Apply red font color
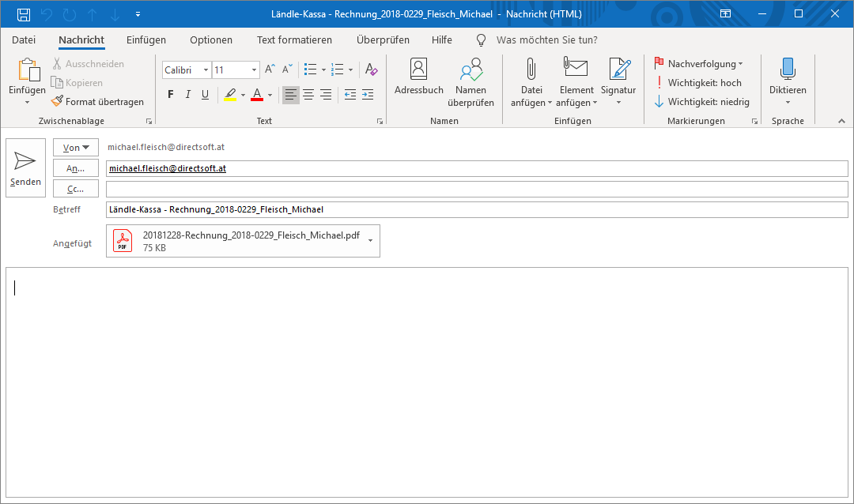 [x=257, y=95]
